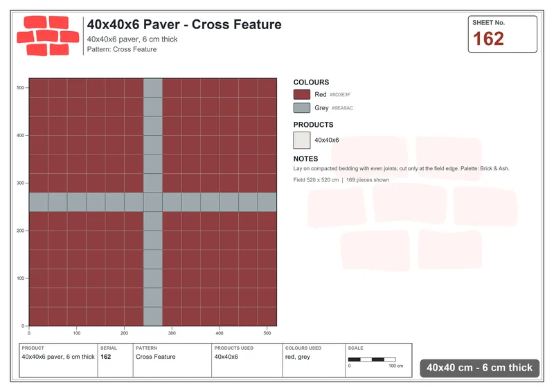Click the COLOURS USED value 'red, grey'
The height and width of the screenshot is (392, 554).
(298, 357)
